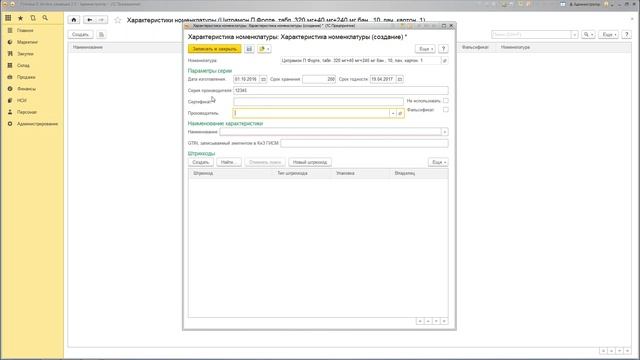Click the Новый штрихкод button
640x360 pixels.
(x=310, y=162)
